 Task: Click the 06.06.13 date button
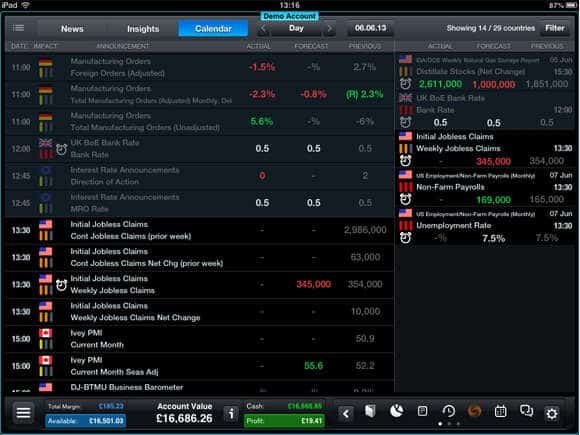pos(370,28)
